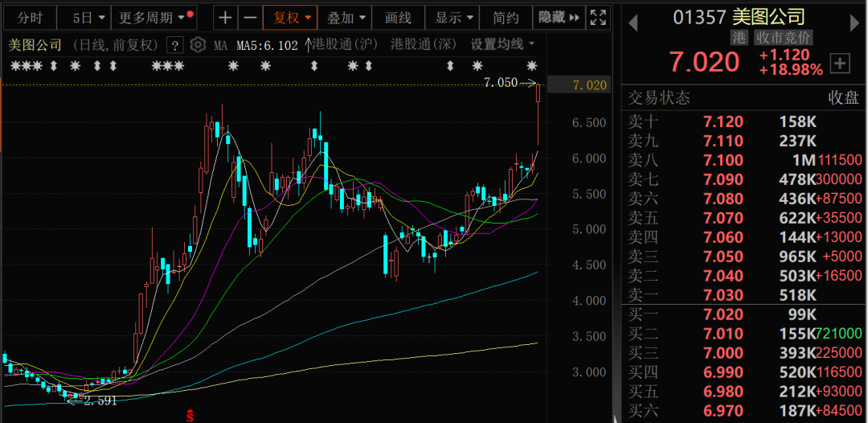The height and width of the screenshot is (423, 868).
Task: Toggle 港股通(沪) overlay
Action: point(344,44)
